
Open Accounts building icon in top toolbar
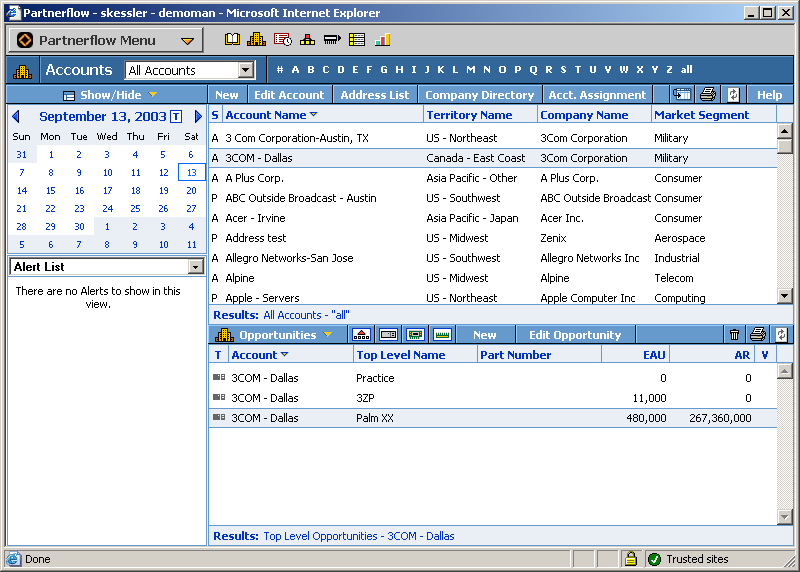(x=256, y=39)
